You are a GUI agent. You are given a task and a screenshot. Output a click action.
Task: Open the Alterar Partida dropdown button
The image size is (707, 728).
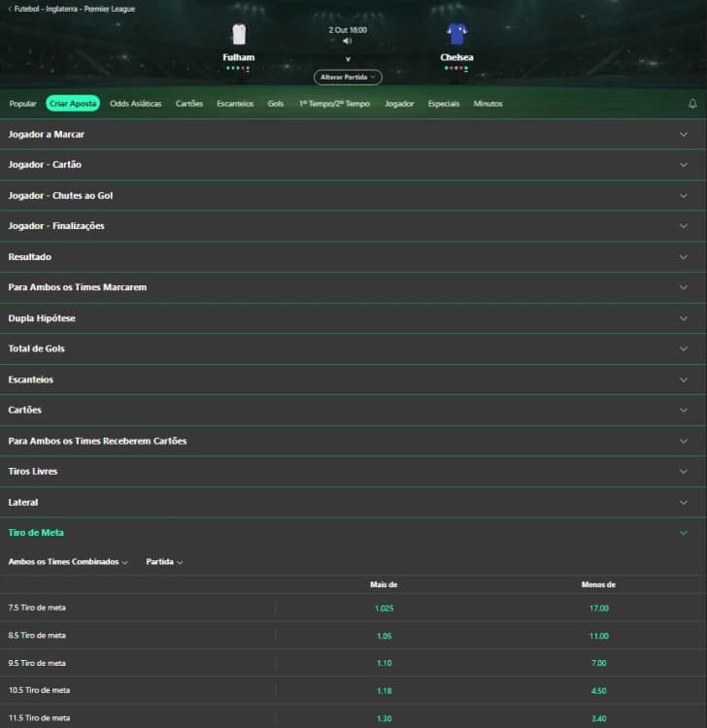click(348, 77)
